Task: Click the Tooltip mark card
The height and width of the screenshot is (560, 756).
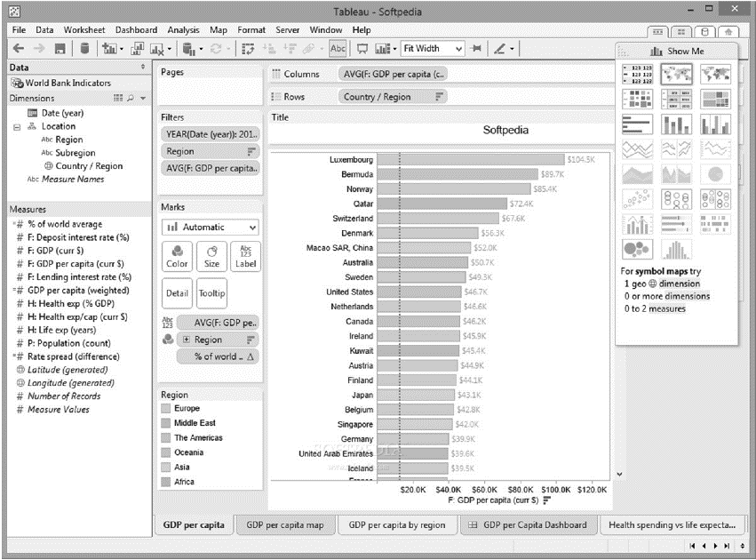Action: click(x=211, y=292)
